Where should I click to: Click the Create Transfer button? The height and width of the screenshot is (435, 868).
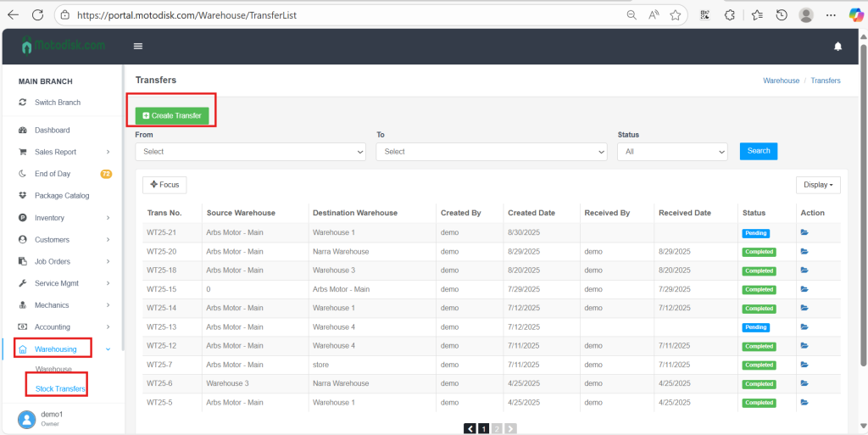pos(172,115)
